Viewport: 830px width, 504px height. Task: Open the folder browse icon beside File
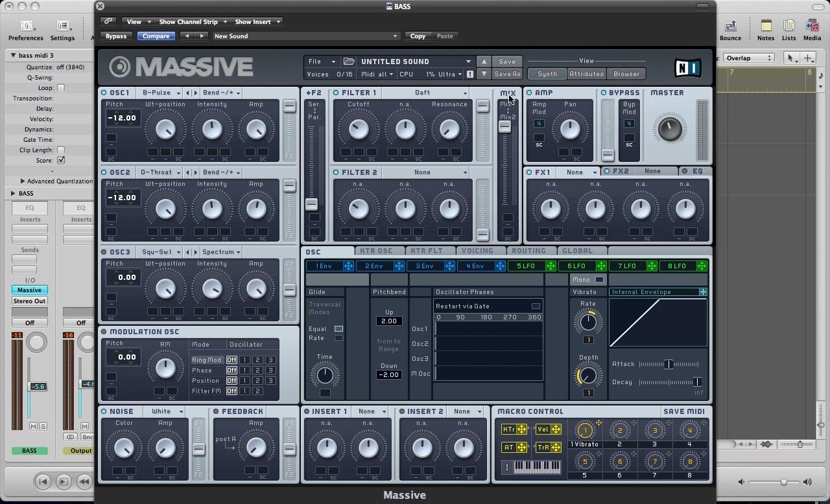[x=349, y=62]
